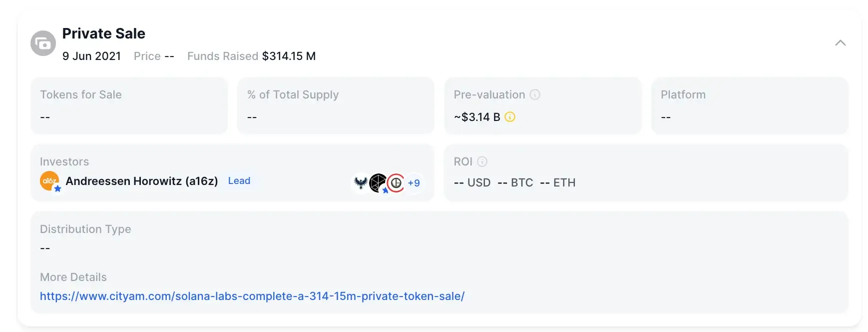This screenshot has width=868, height=332.
Task: Open Andreessen Horowitz (a16z) investor name
Action: coord(142,181)
